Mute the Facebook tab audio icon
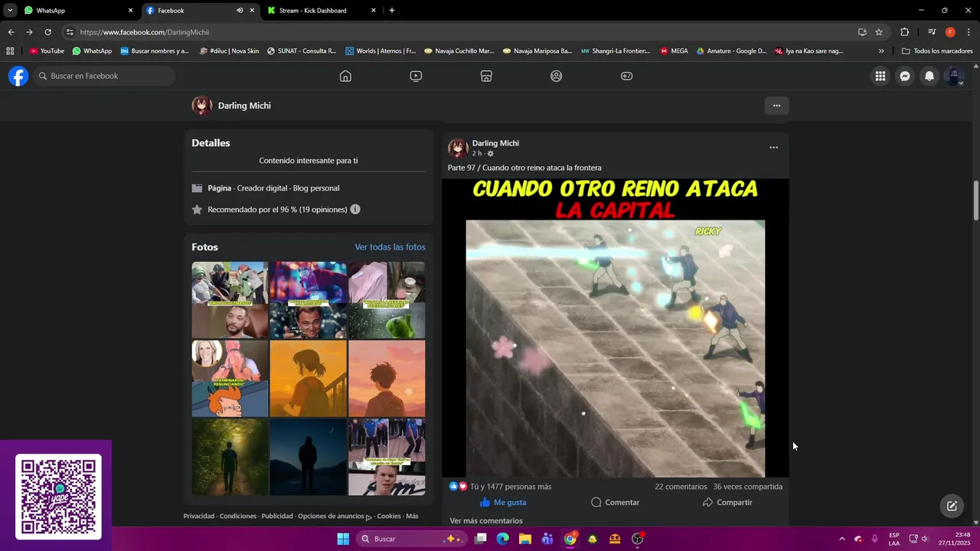Screen dimensions: 980x551 240,11
